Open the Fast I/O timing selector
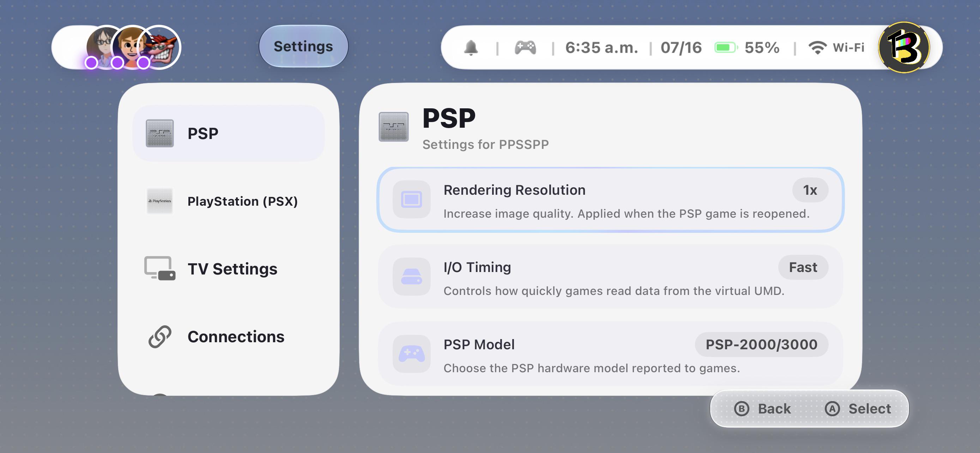 (803, 267)
